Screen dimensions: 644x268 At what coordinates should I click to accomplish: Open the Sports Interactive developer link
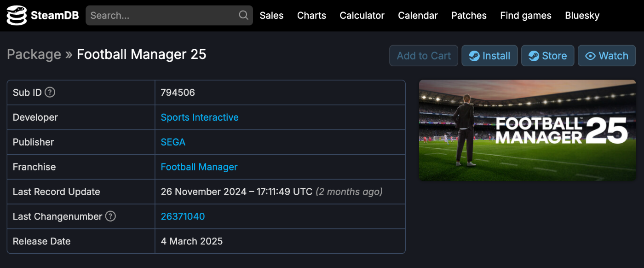pyautogui.click(x=200, y=117)
